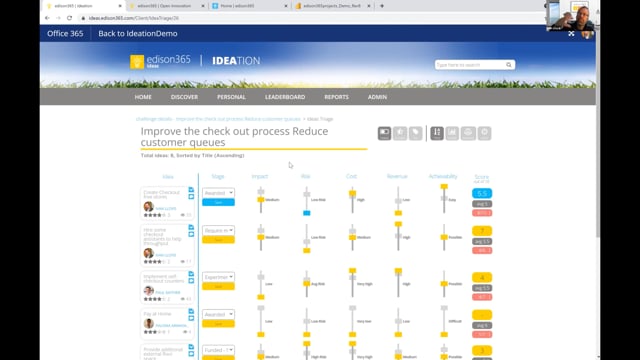
Task: Select the sliders triage view icon
Action: 437,133
